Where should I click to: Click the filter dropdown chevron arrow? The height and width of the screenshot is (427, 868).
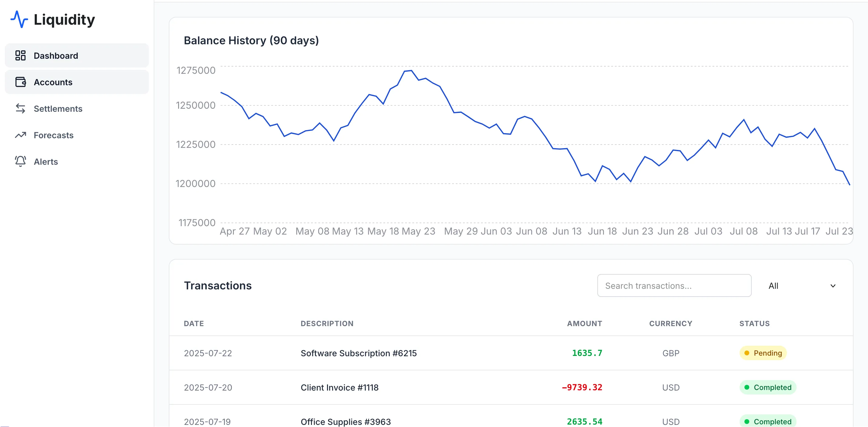click(x=833, y=285)
